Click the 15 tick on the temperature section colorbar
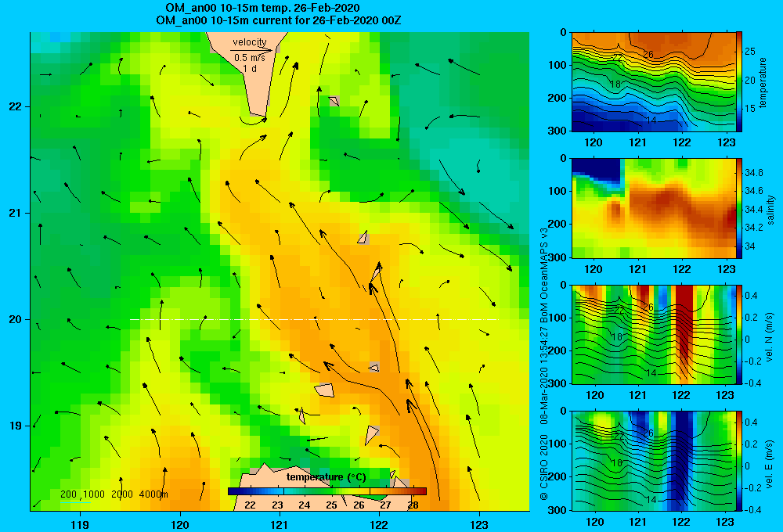783x532 pixels. [x=750, y=109]
